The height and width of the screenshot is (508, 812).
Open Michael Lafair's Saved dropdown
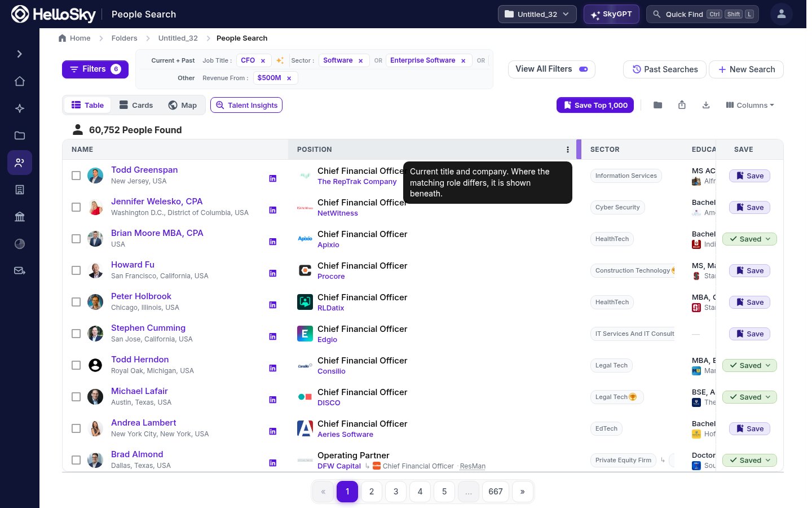click(749, 397)
